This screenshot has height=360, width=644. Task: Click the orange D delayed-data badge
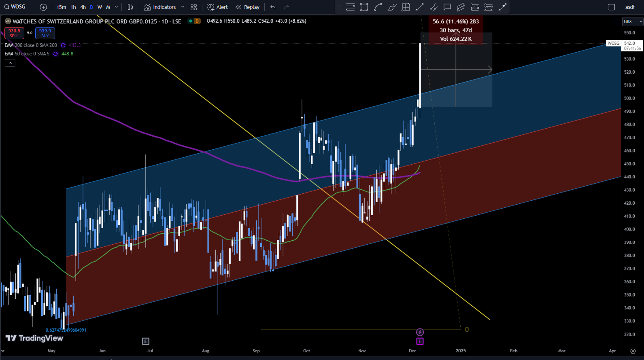coord(197,21)
